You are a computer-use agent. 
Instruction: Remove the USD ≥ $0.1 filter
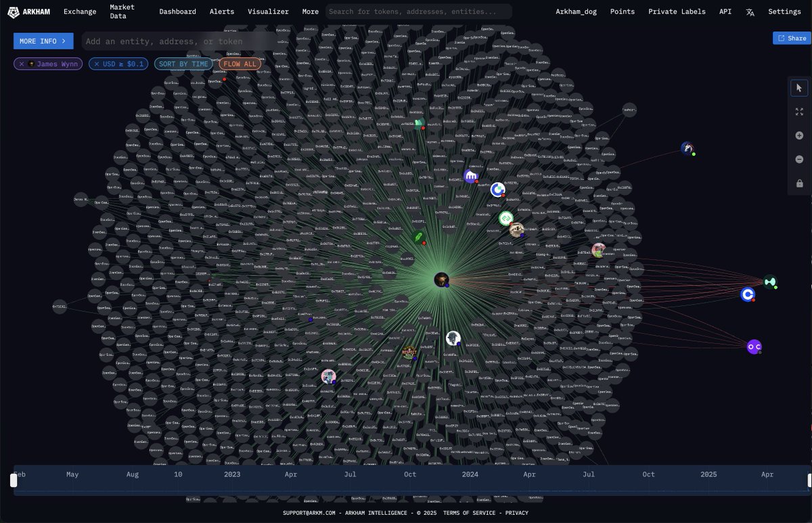tap(96, 64)
